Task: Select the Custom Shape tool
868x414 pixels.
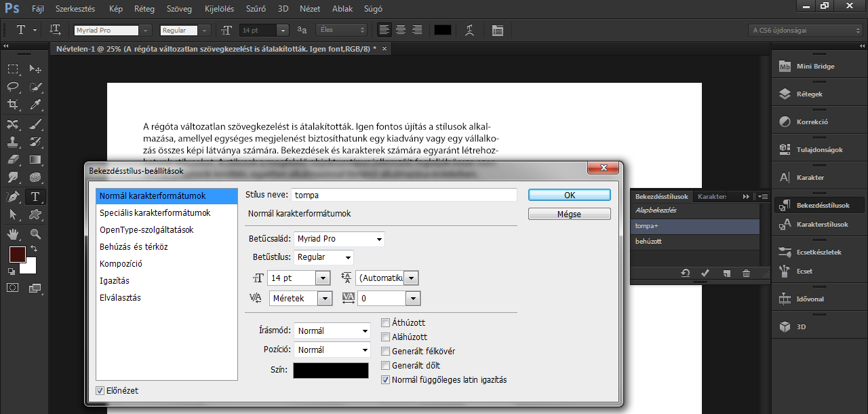Action: click(x=35, y=214)
